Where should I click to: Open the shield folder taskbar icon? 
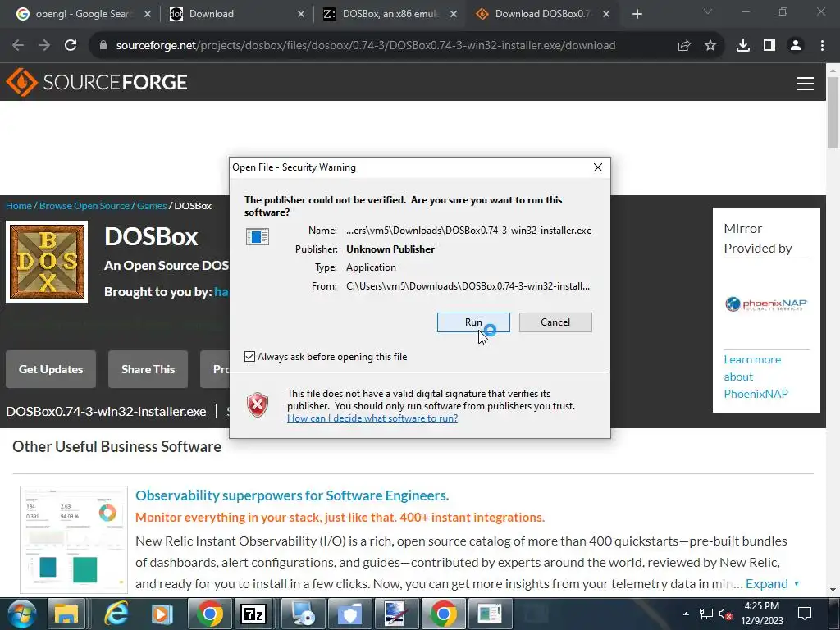click(x=349, y=614)
